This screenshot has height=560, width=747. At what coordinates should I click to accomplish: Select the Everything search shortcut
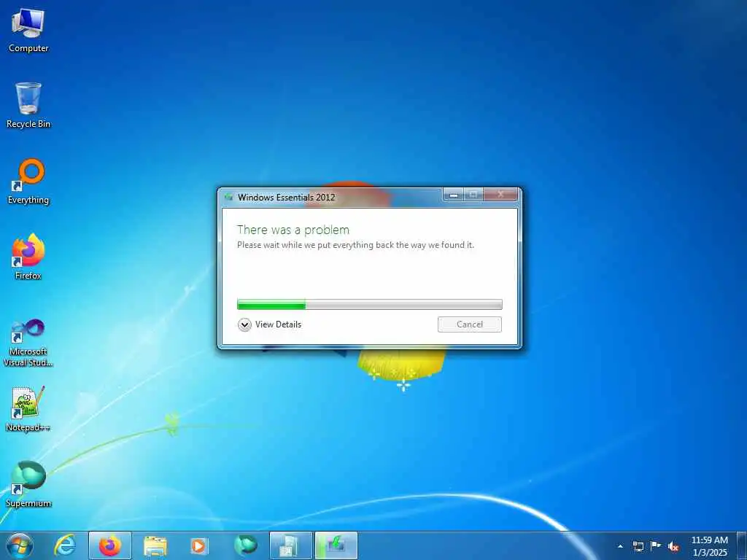pyautogui.click(x=28, y=182)
